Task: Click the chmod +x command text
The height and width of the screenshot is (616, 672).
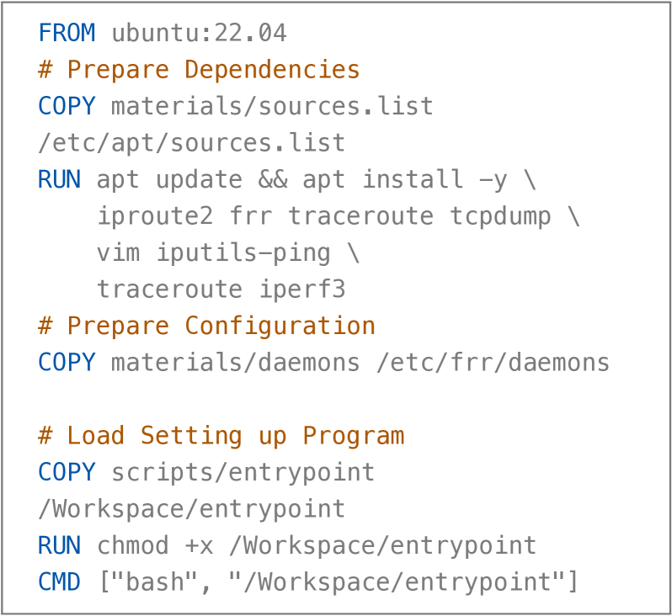Action: point(155,545)
